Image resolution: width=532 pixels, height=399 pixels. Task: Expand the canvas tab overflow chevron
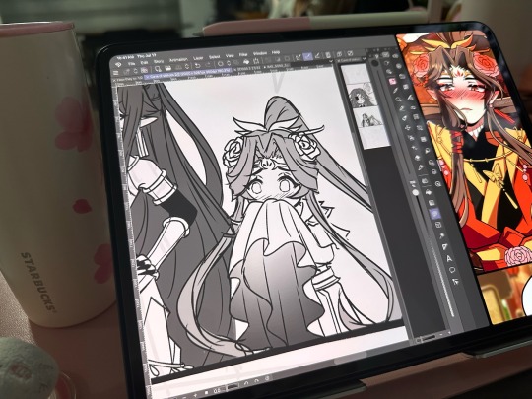(331, 61)
